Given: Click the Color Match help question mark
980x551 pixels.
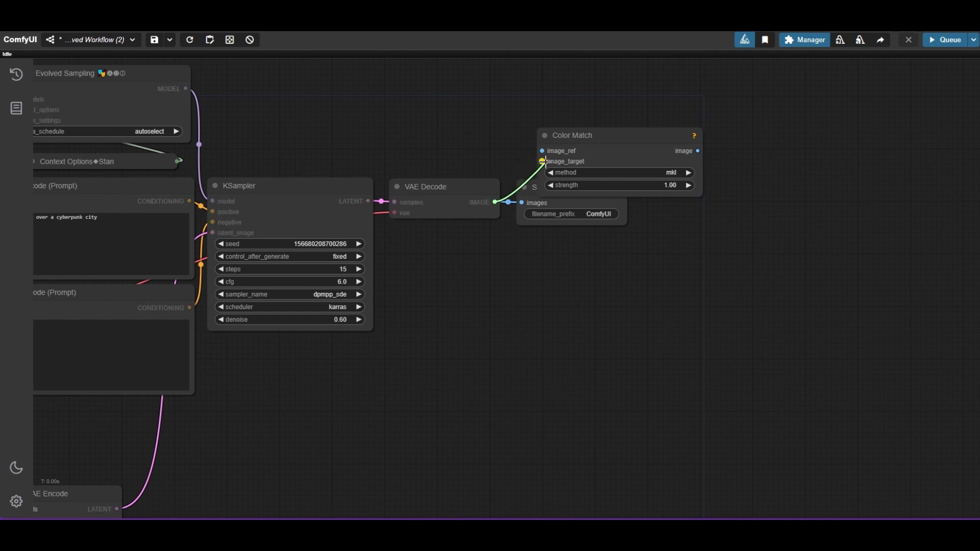Looking at the screenshot, I should coord(694,136).
